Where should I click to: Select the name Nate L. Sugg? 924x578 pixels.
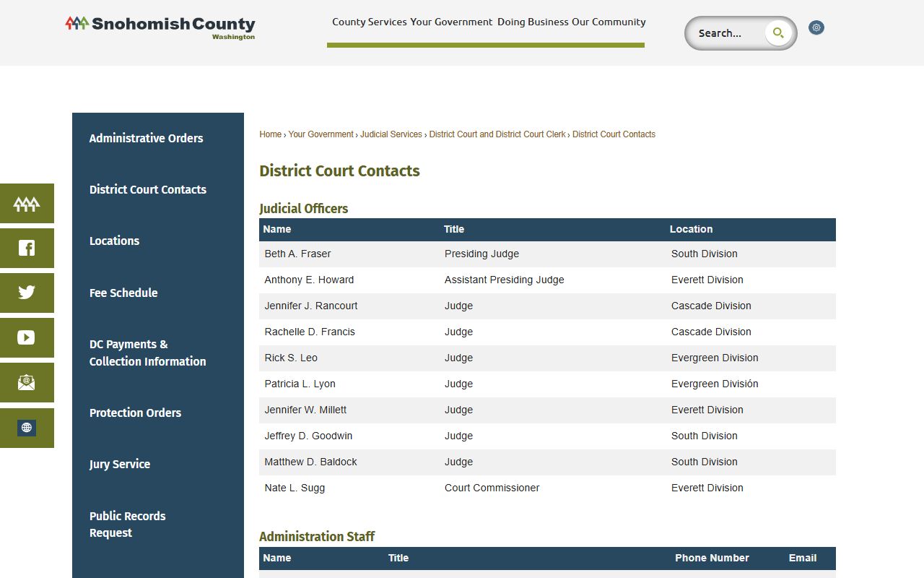point(295,488)
